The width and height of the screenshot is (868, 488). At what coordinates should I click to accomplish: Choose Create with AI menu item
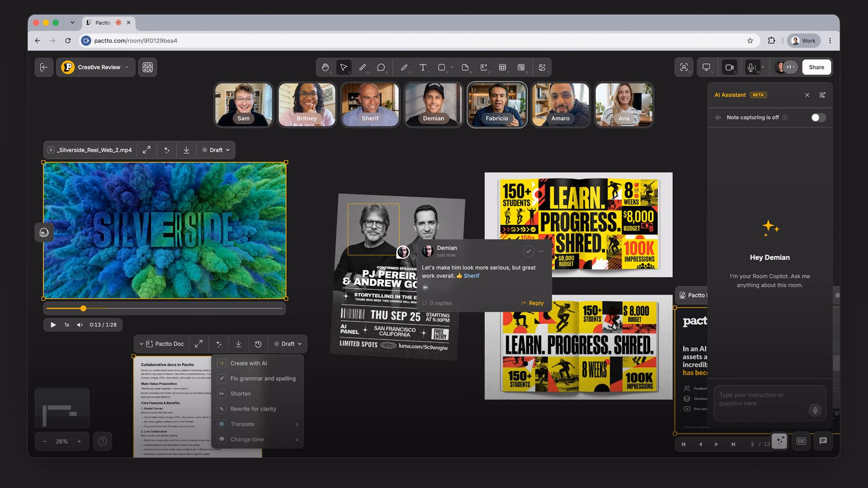(259, 363)
